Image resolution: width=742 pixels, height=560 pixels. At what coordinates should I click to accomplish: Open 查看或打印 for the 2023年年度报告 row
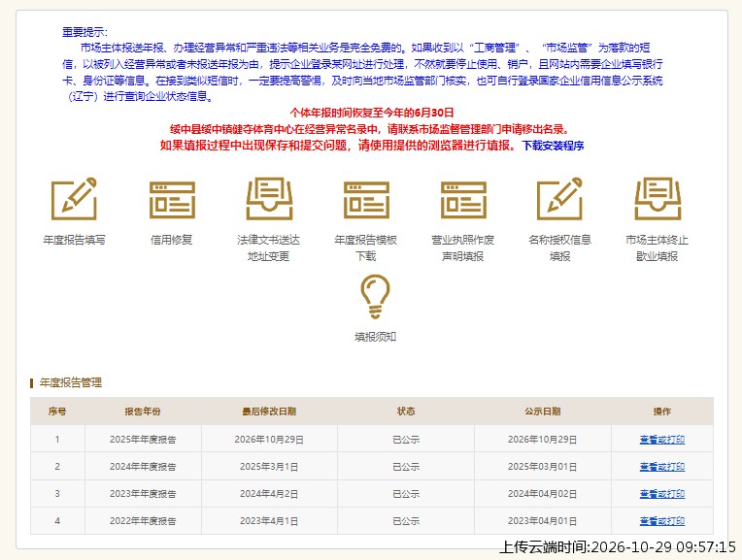pos(662,494)
